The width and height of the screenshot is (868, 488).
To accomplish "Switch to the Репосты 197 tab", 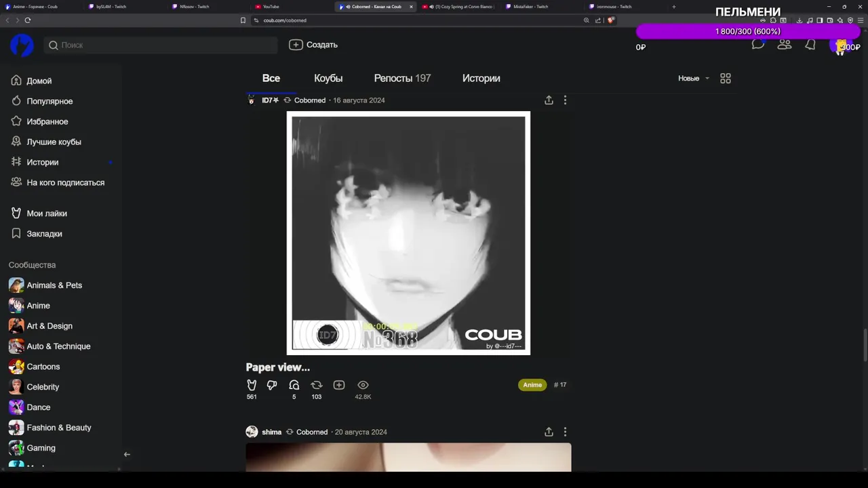I will pos(402,78).
